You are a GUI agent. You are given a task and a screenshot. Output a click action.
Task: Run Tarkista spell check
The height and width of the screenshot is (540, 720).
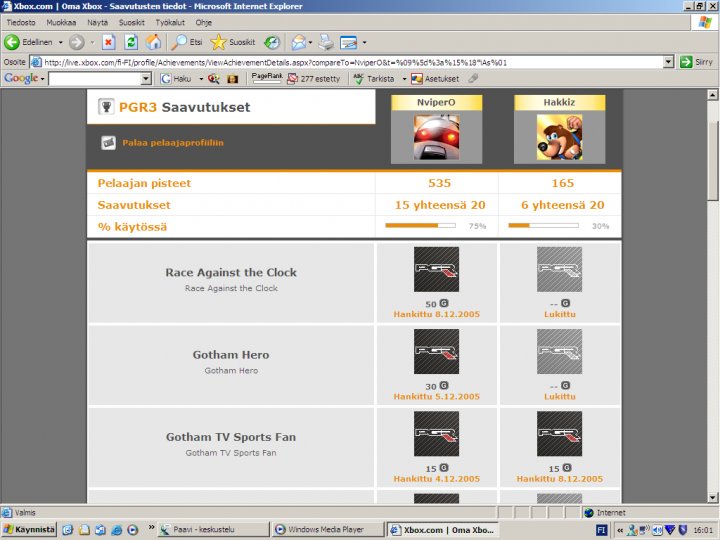[x=374, y=79]
